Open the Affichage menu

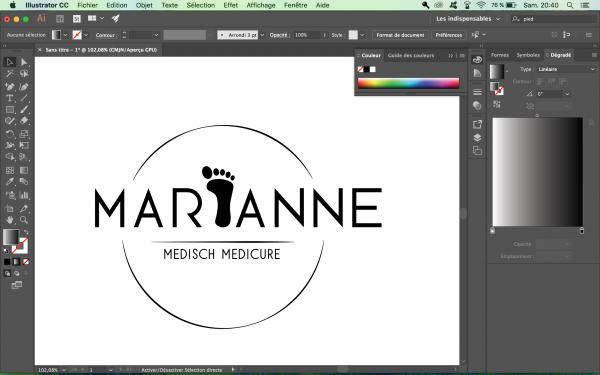click(x=261, y=5)
